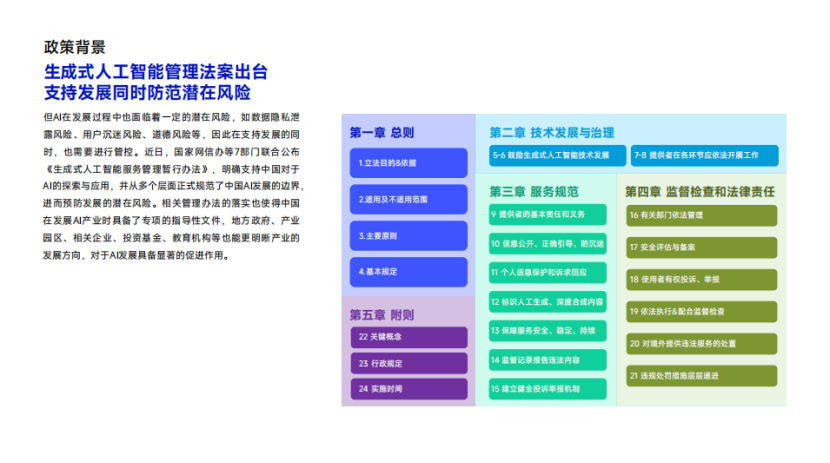Click the '第二章 技术发展与治理' heading
830x463 pixels.
[x=552, y=132]
